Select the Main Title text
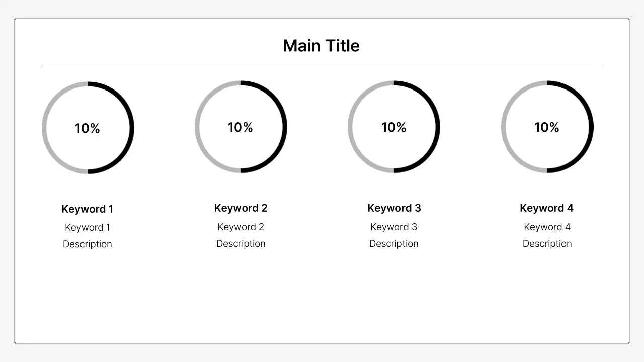Screen dimensions: 644x362 321,46
